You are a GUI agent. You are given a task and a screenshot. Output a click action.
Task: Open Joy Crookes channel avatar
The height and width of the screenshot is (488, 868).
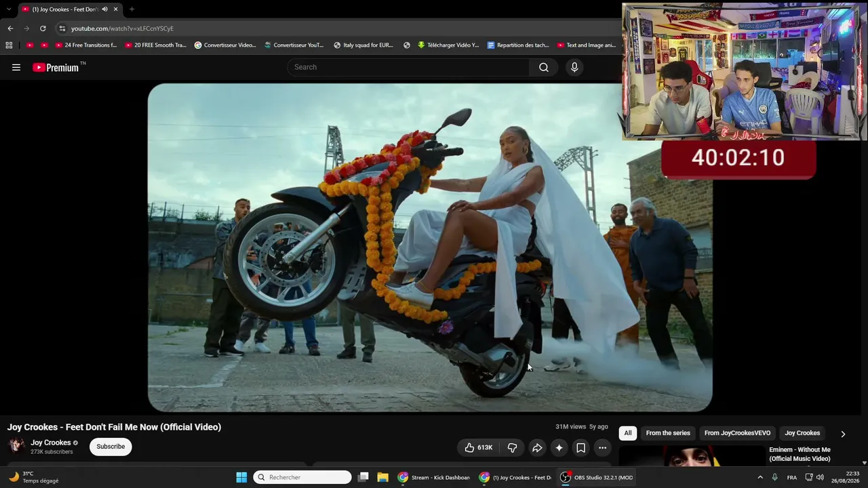pyautogui.click(x=16, y=446)
